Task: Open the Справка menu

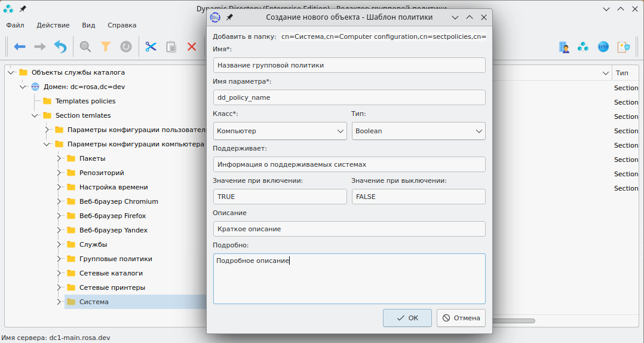Action: pos(122,25)
